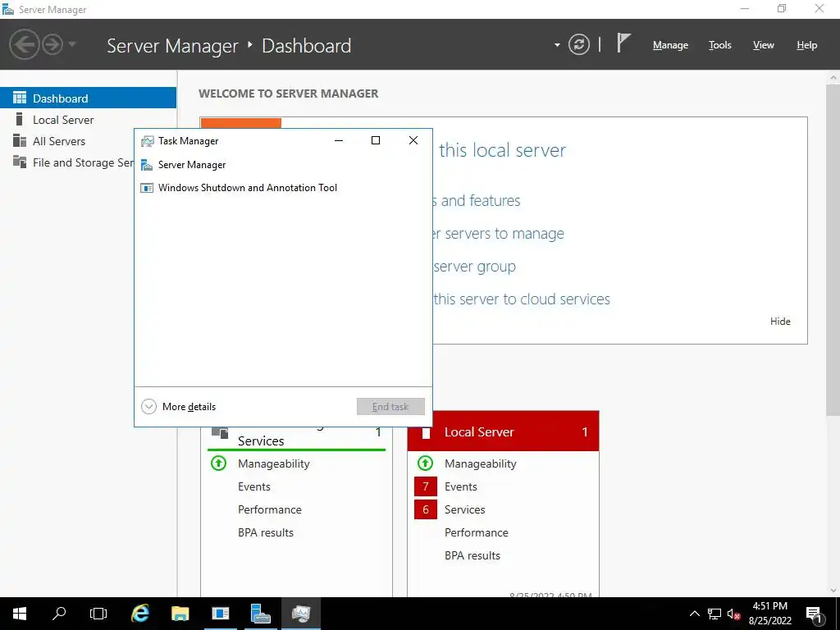
Task: Click the 'this local server' link
Action: coord(502,151)
